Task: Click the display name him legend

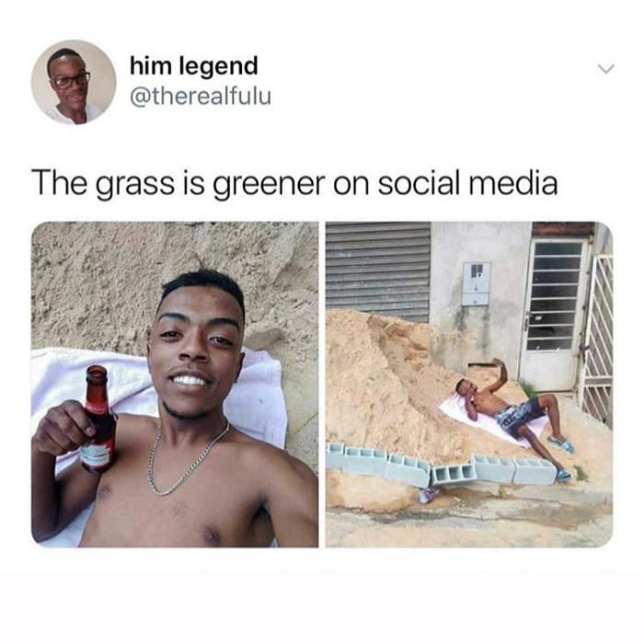Action: [x=194, y=66]
